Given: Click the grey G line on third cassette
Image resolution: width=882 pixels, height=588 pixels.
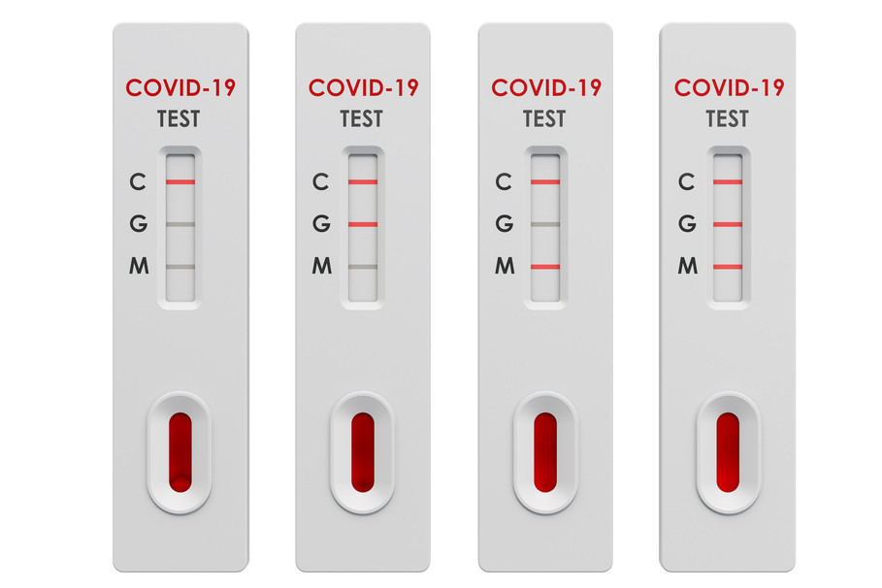Looking at the screenshot, I should click(545, 224).
